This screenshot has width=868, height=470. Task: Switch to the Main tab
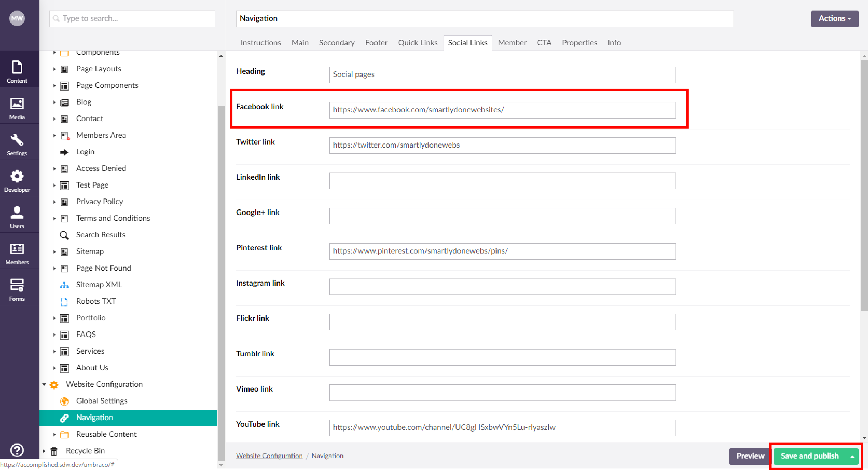[x=300, y=43]
